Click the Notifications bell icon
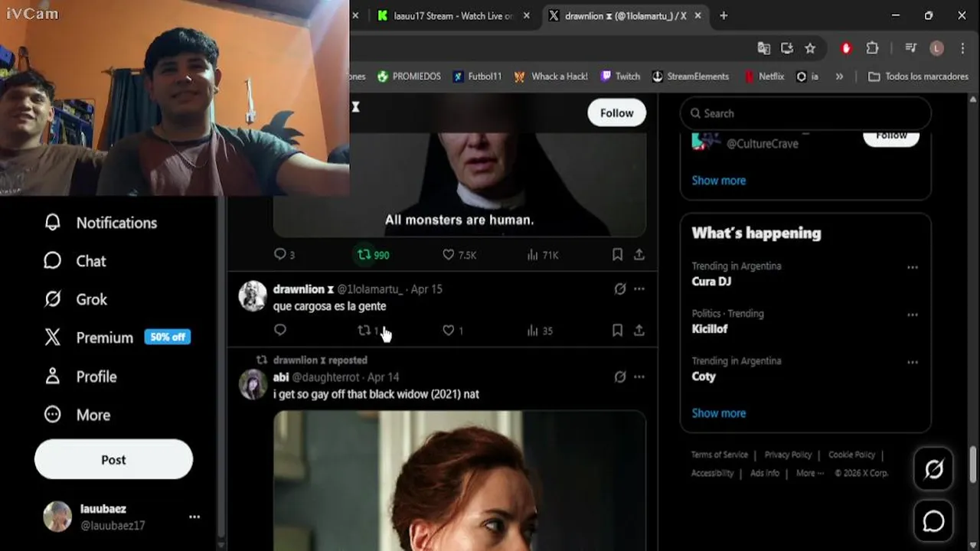980x551 pixels. [x=52, y=223]
